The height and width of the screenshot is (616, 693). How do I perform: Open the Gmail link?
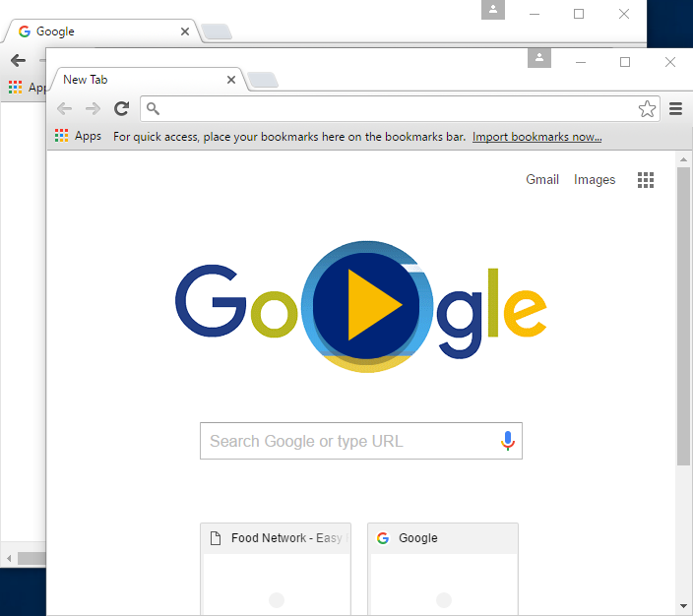tap(541, 179)
